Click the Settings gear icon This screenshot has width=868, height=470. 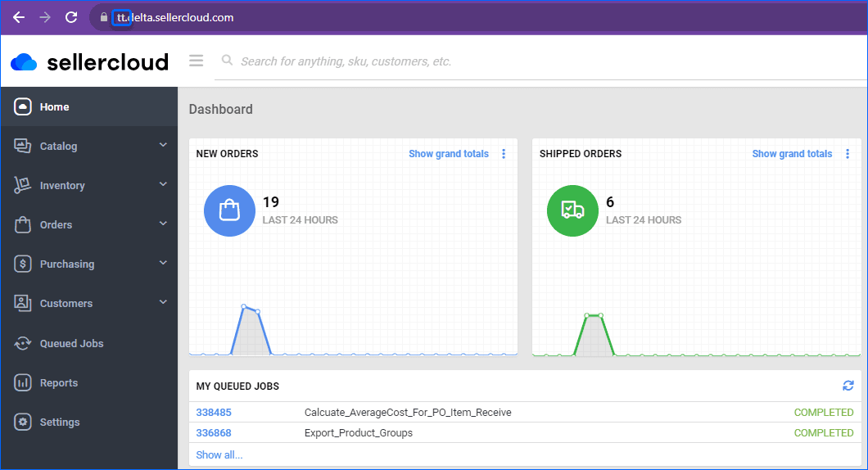(23, 422)
